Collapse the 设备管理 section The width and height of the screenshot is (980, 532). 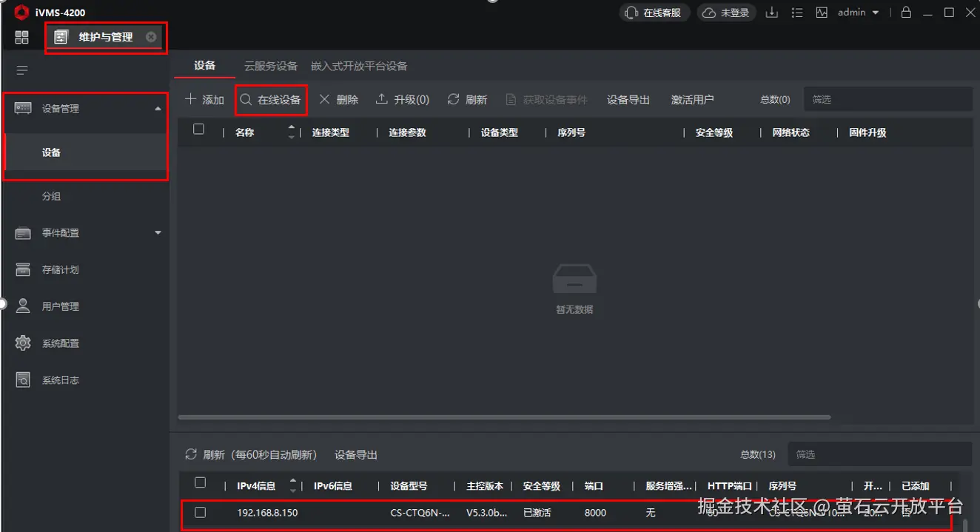tap(158, 109)
